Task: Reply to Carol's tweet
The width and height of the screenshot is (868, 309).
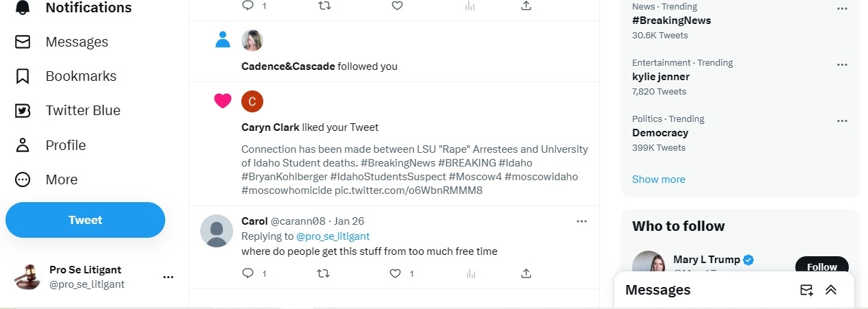Action: point(248,273)
